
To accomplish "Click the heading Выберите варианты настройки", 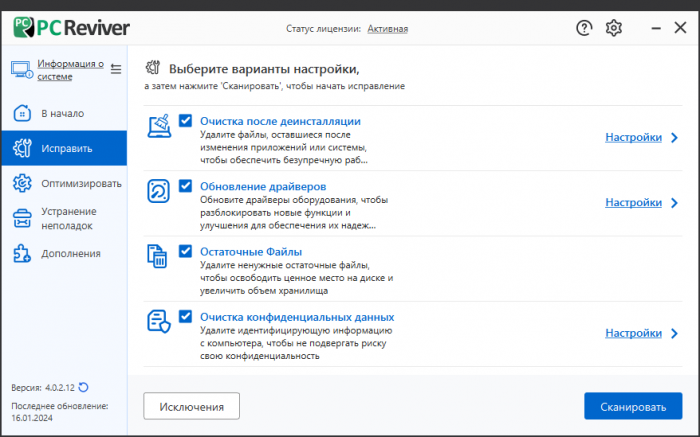I will coord(264,69).
